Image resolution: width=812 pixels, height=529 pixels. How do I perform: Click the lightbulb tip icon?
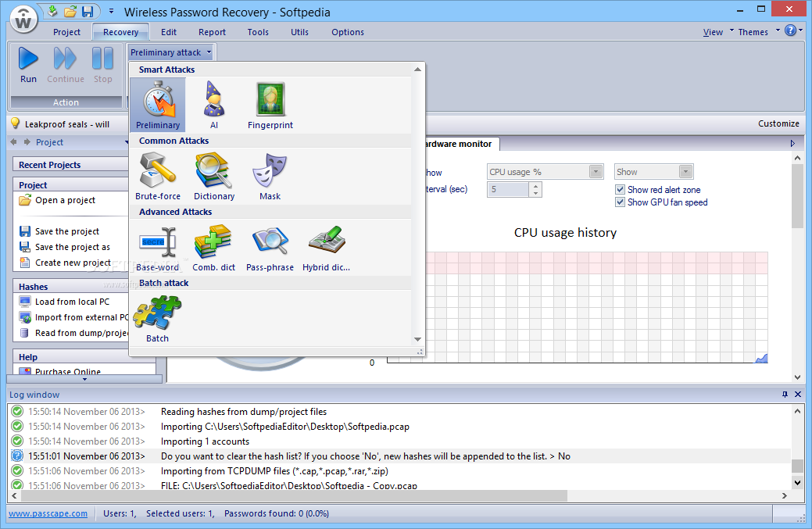click(x=16, y=123)
